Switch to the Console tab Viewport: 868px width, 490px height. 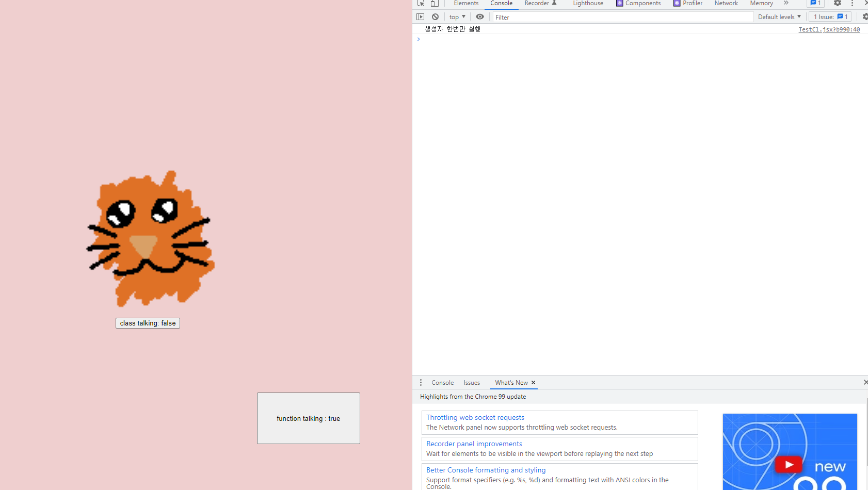(502, 3)
